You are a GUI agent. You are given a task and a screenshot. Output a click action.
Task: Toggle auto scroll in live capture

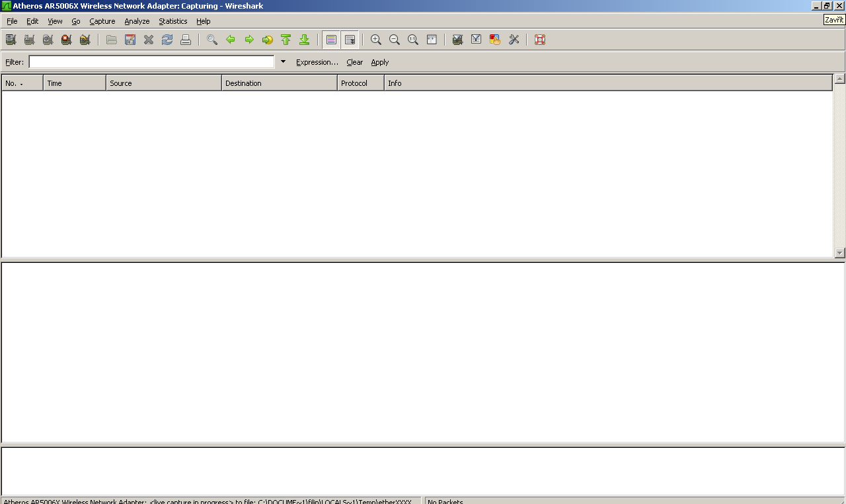point(350,40)
